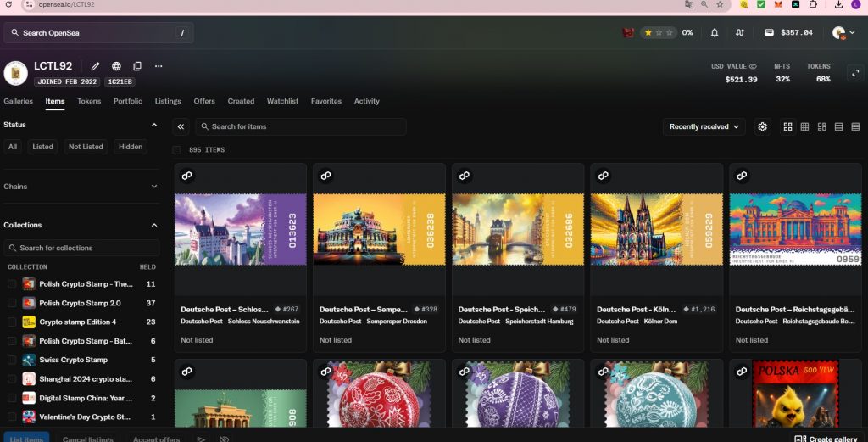868x442 pixels.
Task: Tick the Swiss Crypto Stamp collection checkbox
Action: (12, 360)
